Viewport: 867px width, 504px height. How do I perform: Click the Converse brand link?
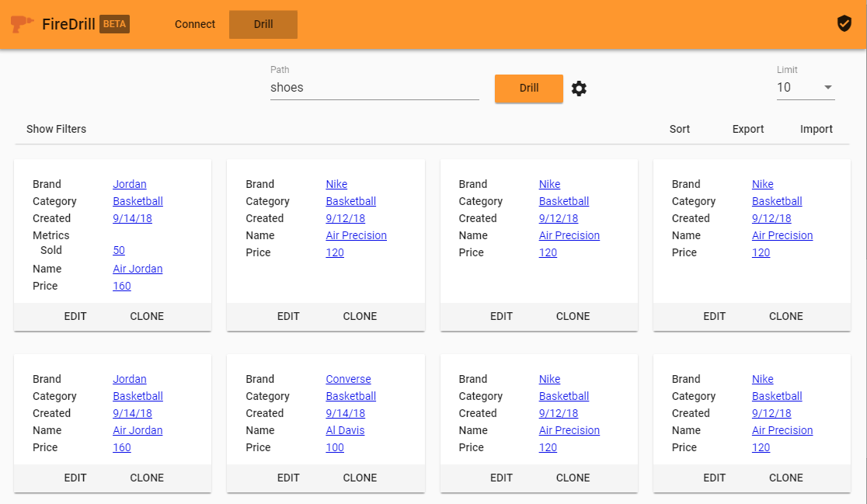[x=348, y=379]
